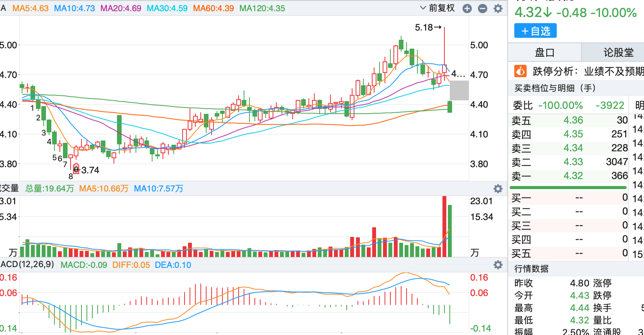Select MA120:4.35 indicator label
Screen dimensions: 644x335
coord(262,8)
